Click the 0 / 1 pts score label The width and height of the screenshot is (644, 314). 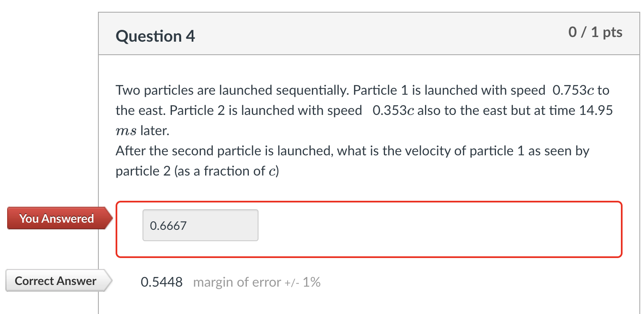(595, 32)
